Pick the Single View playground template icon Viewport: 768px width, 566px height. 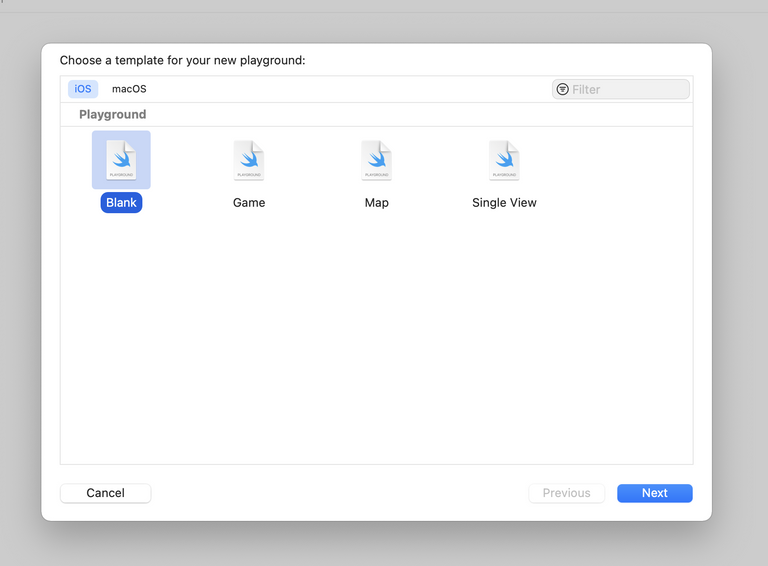pyautogui.click(x=504, y=160)
